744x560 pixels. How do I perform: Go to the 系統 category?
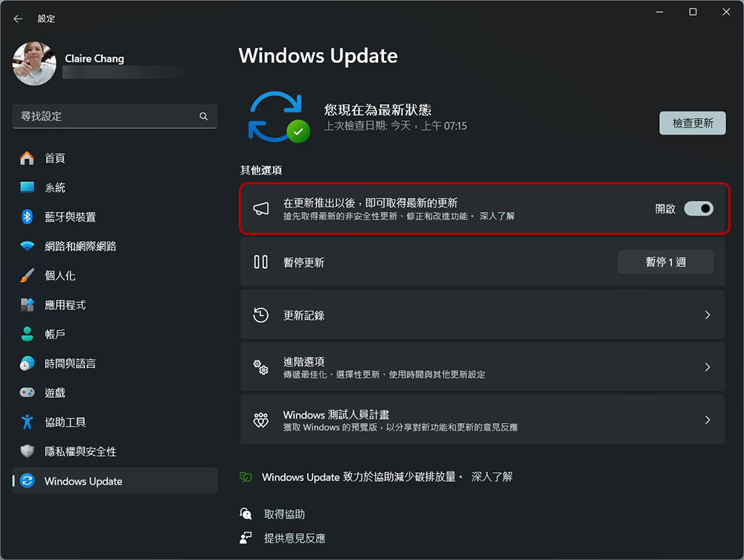[x=115, y=187]
